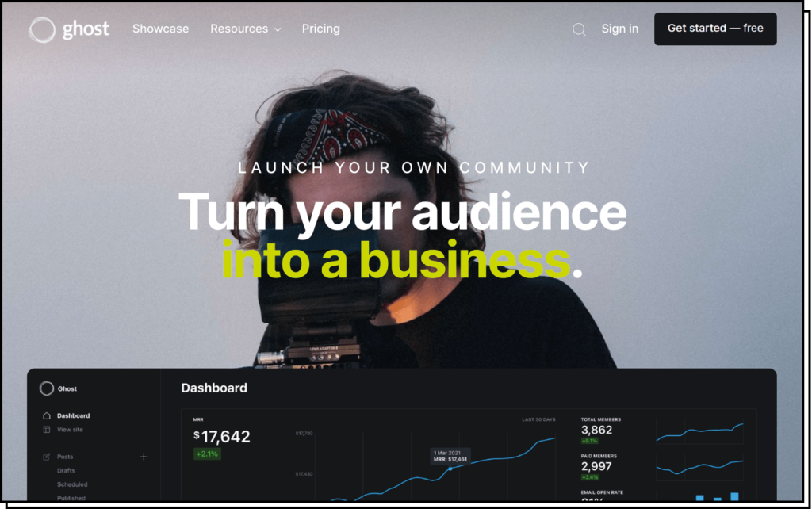Click Get started — free button
Image resolution: width=812 pixels, height=509 pixels.
tap(715, 29)
